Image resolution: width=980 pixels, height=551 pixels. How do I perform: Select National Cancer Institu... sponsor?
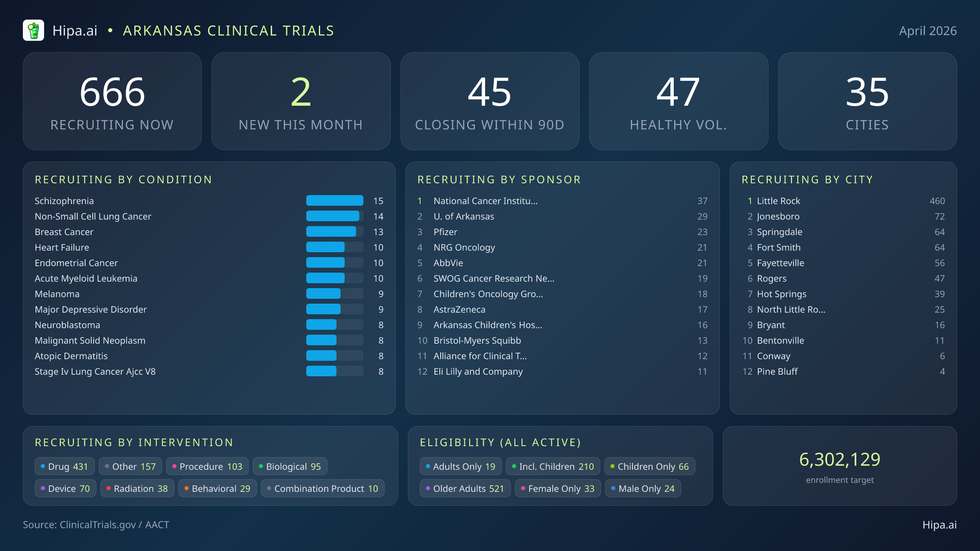coord(562,201)
